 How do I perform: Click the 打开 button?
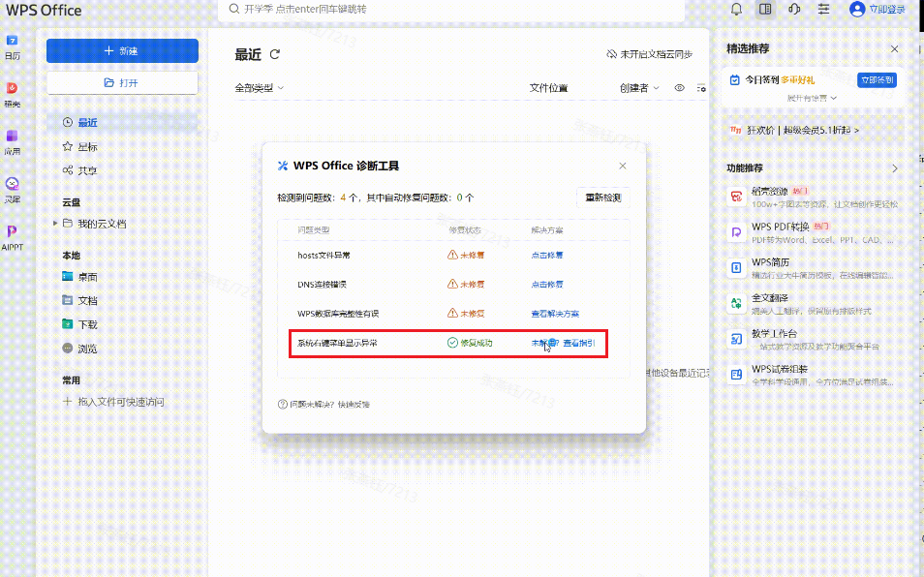122,83
